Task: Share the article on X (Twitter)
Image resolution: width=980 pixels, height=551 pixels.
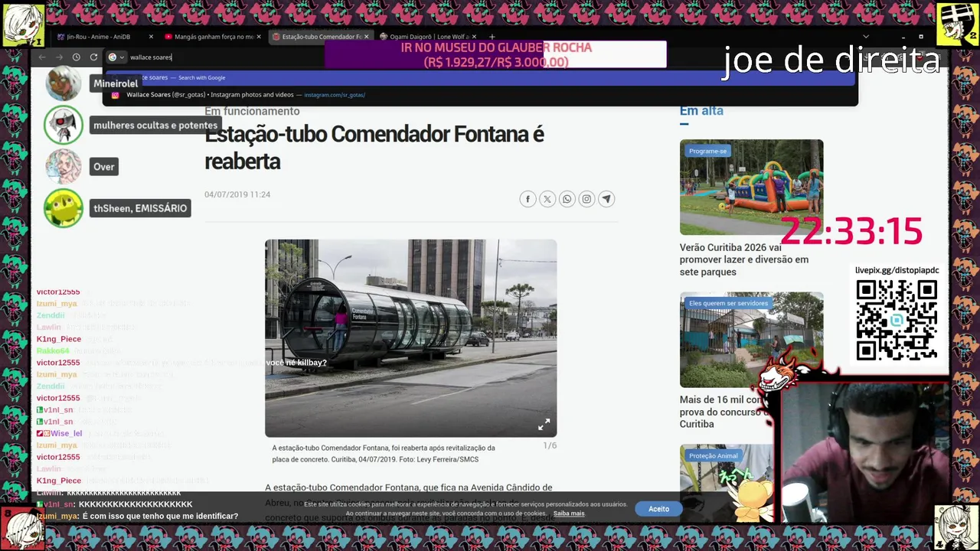Action: [547, 199]
